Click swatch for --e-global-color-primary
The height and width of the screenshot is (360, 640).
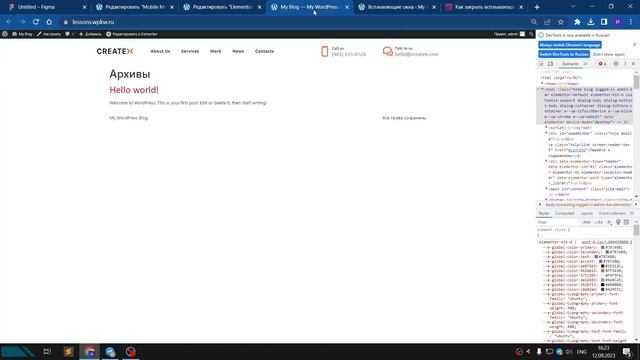pos(602,247)
